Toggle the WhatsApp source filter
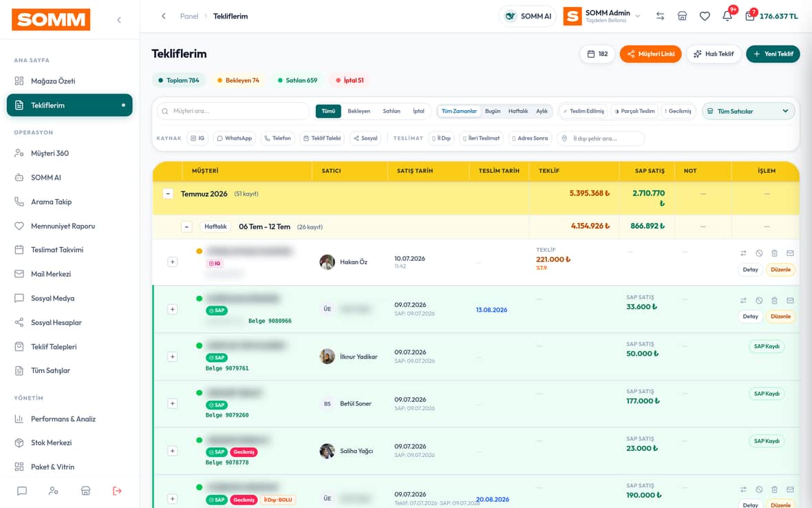812x508 pixels. [234, 138]
